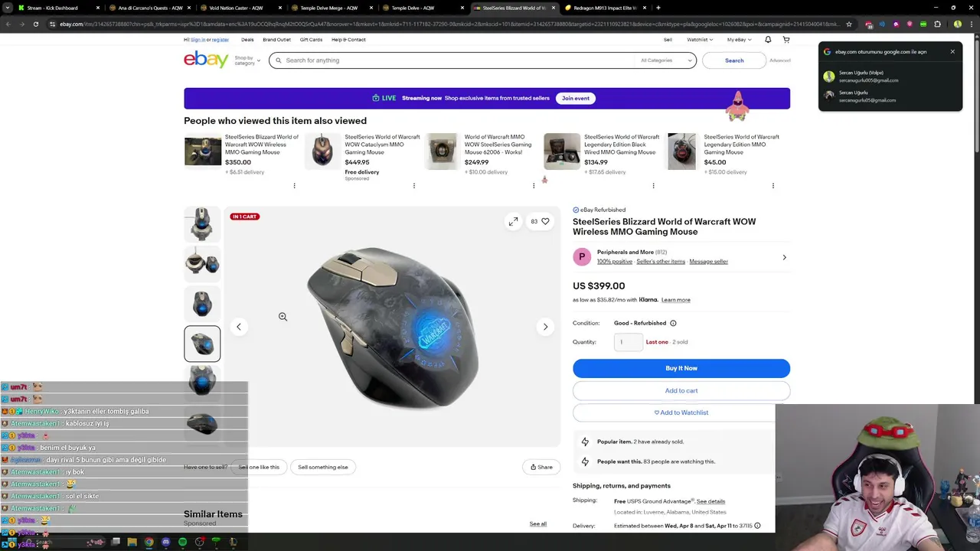Expand the Watchlist dropdown
The height and width of the screenshot is (551, 980).
(x=700, y=40)
